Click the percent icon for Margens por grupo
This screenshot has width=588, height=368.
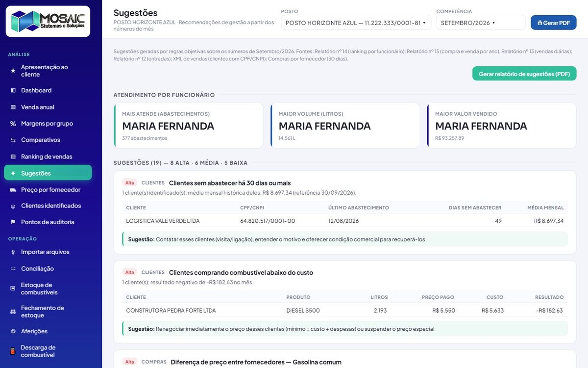point(13,124)
